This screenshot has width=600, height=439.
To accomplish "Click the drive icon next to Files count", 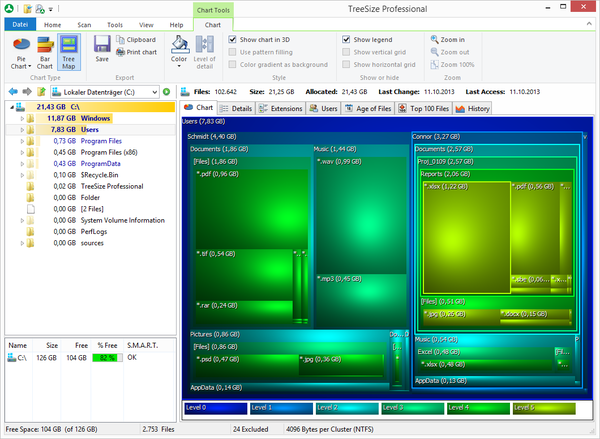I will pyautogui.click(x=185, y=92).
